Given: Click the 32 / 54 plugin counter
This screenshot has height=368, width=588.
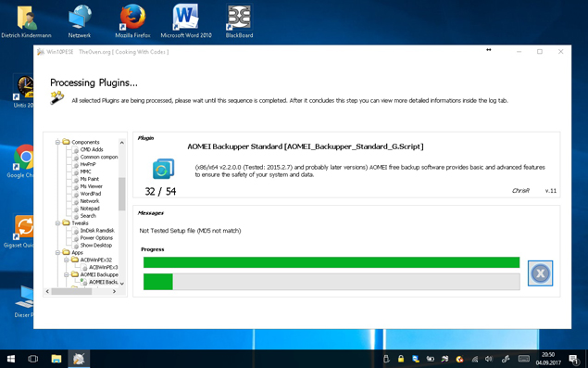Looking at the screenshot, I should (x=160, y=192).
